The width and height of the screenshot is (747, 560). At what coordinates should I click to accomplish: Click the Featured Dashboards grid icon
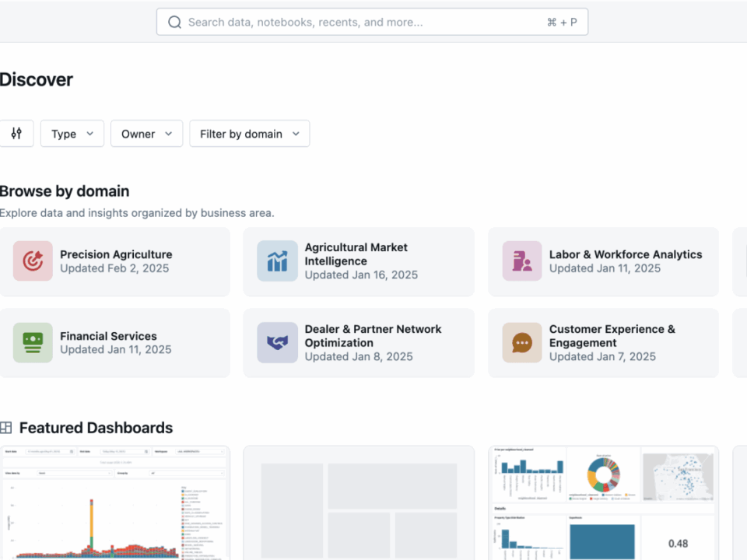pos(6,428)
